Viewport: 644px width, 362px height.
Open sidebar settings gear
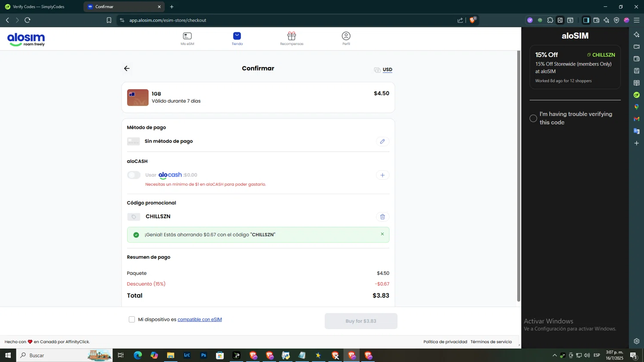coord(637,341)
